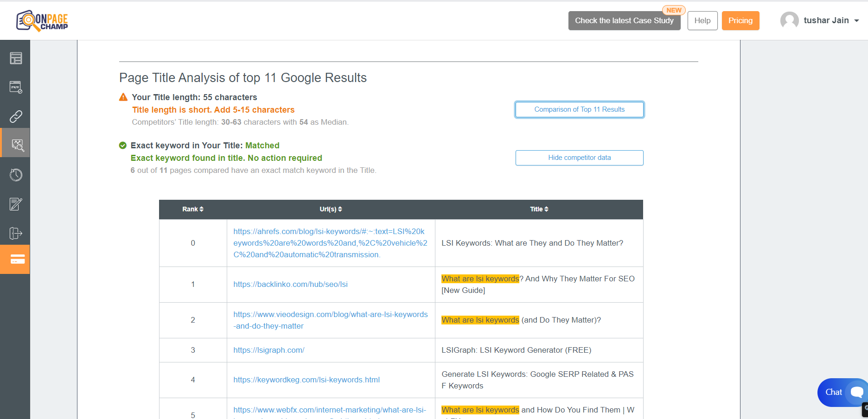868x419 pixels.
Task: Click Check the latest Case Study button
Action: pyautogui.click(x=624, y=21)
